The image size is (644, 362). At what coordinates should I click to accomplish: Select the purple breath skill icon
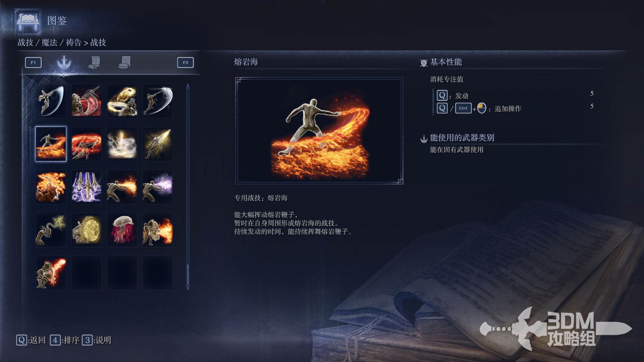pyautogui.click(x=158, y=187)
